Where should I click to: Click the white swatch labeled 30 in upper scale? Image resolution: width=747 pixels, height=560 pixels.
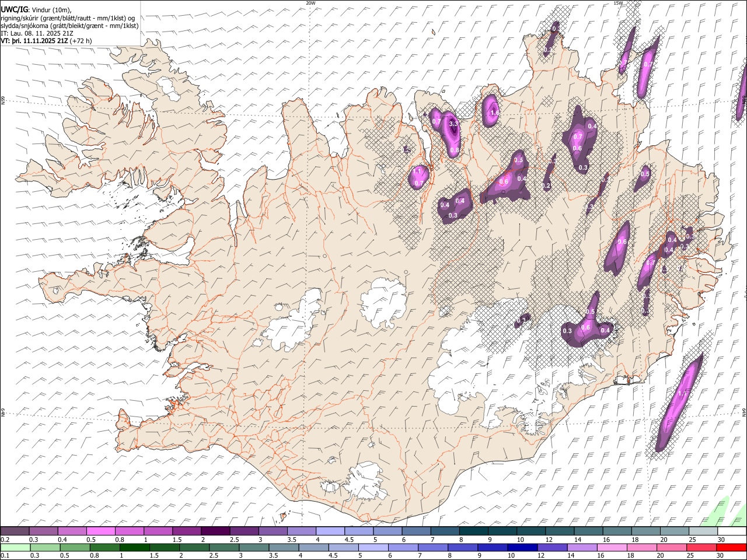[x=732, y=531]
